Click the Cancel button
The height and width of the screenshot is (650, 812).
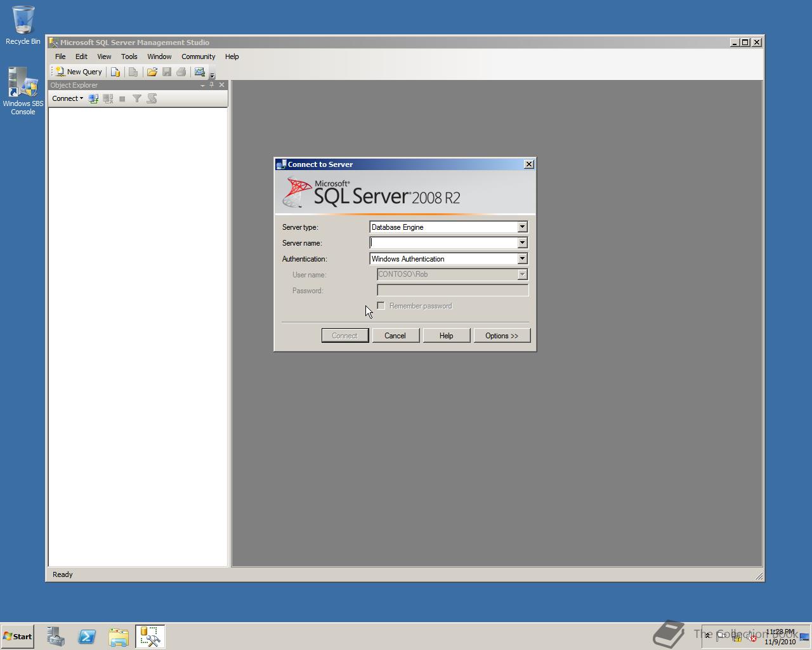click(x=395, y=336)
